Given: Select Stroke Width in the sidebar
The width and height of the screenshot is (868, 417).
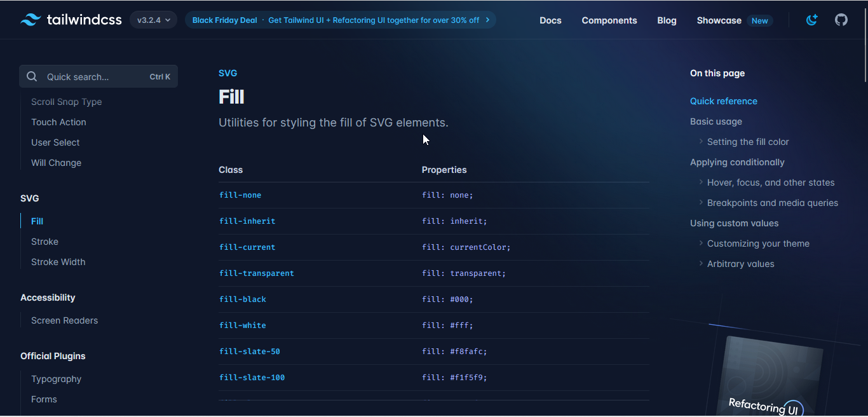Looking at the screenshot, I should [x=58, y=262].
